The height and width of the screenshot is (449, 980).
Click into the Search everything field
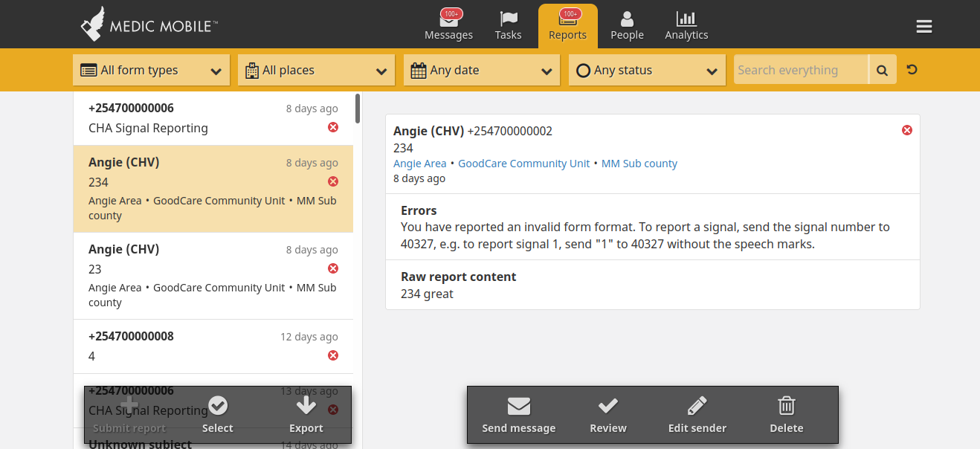click(799, 69)
